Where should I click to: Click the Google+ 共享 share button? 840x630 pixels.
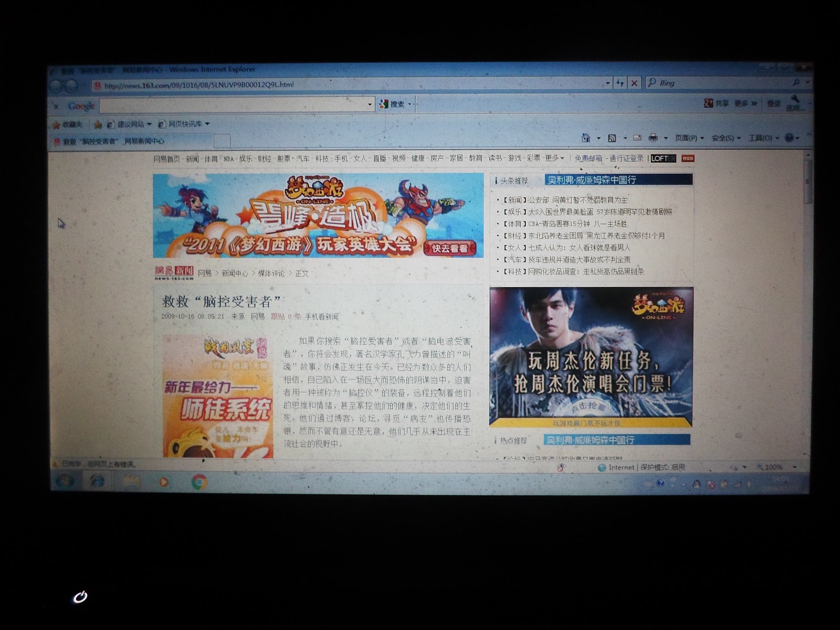(x=716, y=103)
